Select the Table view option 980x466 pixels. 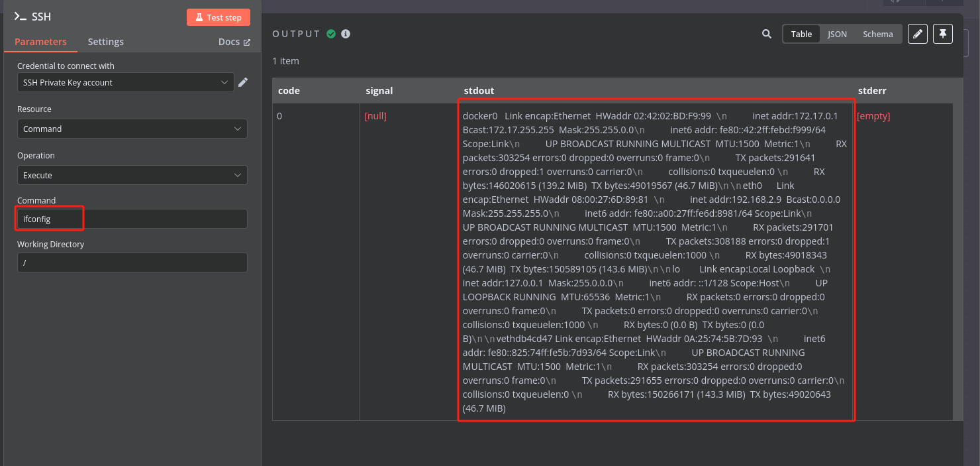[x=801, y=34]
